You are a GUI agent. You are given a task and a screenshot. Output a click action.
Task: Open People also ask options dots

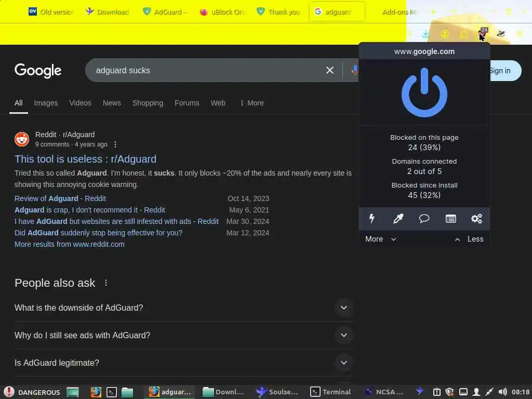pos(106,283)
